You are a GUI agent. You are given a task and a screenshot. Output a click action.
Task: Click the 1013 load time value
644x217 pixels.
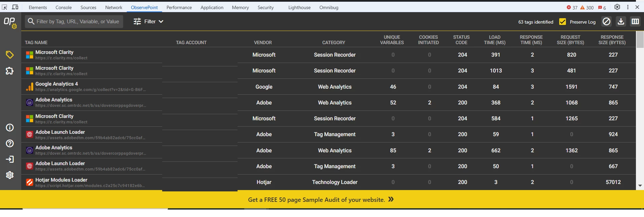tap(496, 71)
